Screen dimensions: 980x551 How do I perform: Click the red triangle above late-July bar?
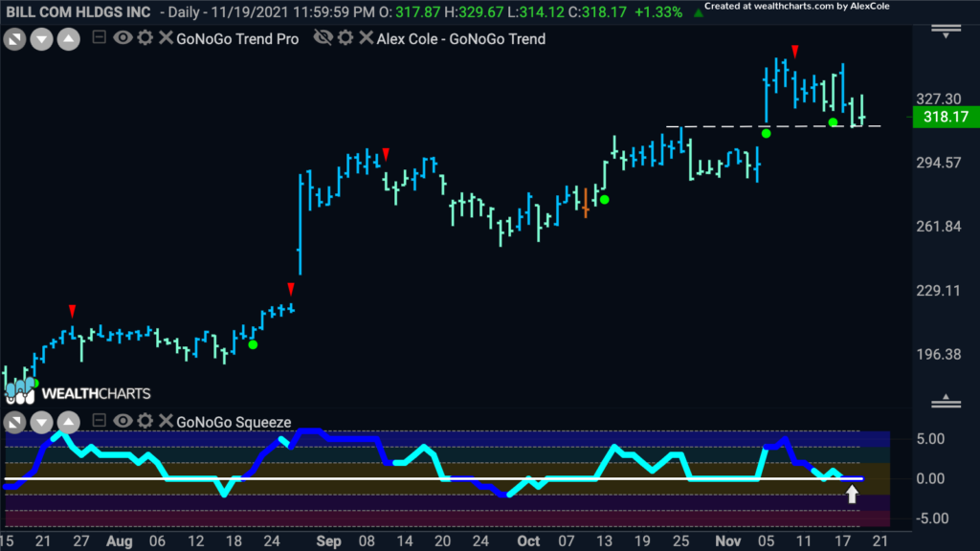click(x=73, y=311)
